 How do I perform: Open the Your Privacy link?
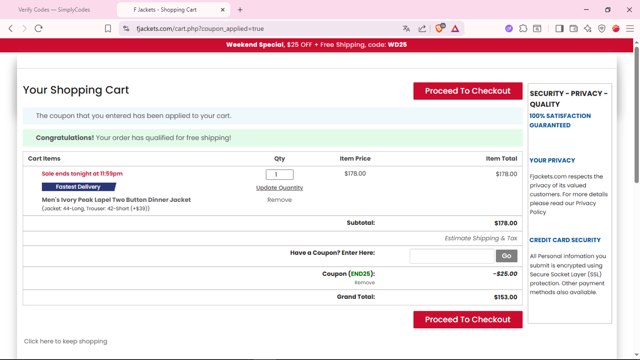click(552, 160)
